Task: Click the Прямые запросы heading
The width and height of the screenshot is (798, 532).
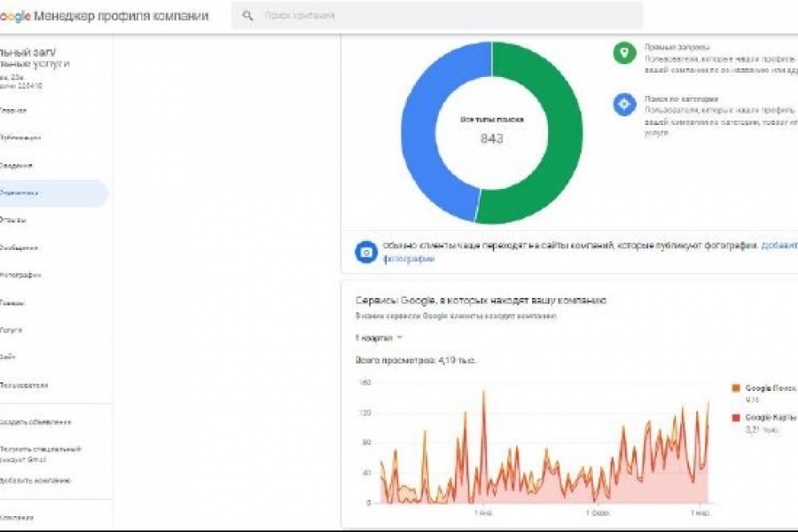Action: click(677, 47)
